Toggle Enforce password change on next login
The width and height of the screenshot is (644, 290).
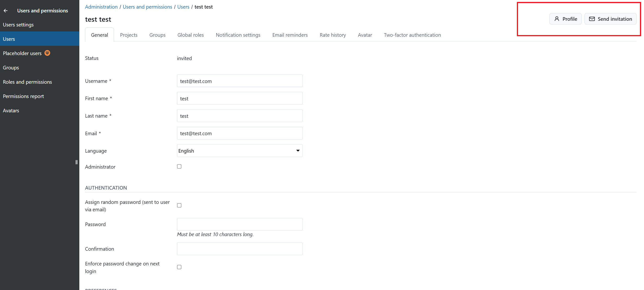179,267
